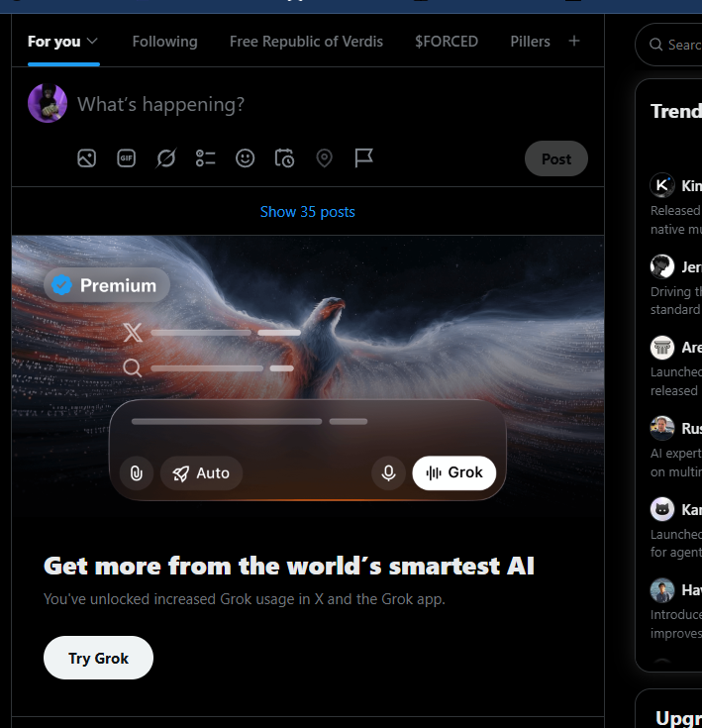The width and height of the screenshot is (702, 728).
Task: Click the search magnifier icon
Action: click(x=655, y=45)
